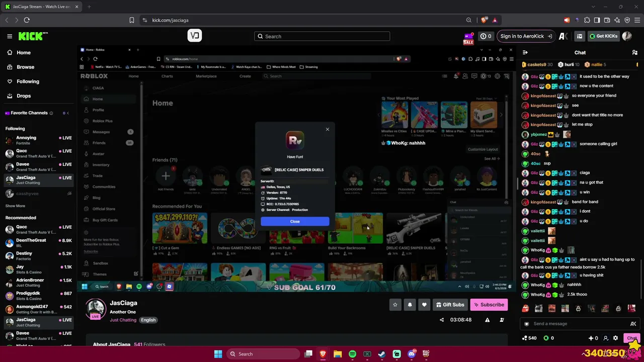The height and width of the screenshot is (362, 644).
Task: Click the Windows taskbar Search box
Action: click(x=262, y=354)
